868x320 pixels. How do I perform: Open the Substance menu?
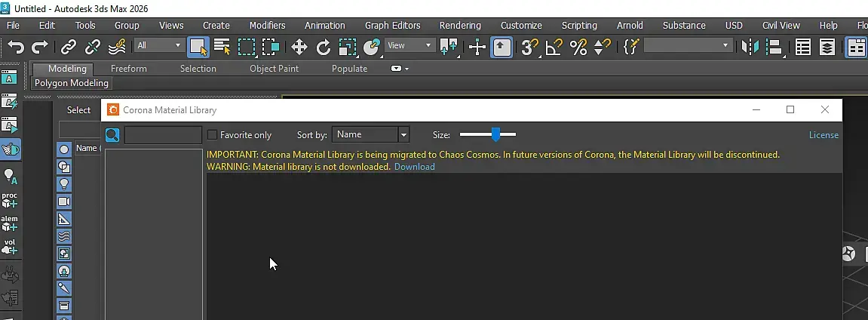click(684, 25)
